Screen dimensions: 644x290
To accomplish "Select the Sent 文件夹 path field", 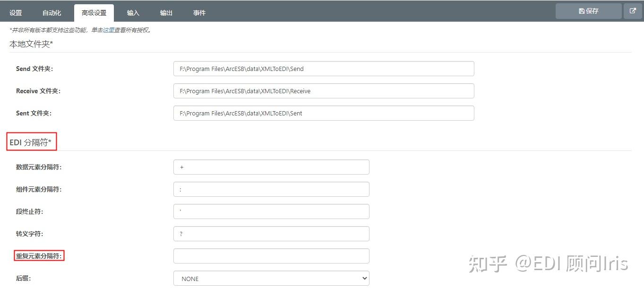I will coord(324,113).
